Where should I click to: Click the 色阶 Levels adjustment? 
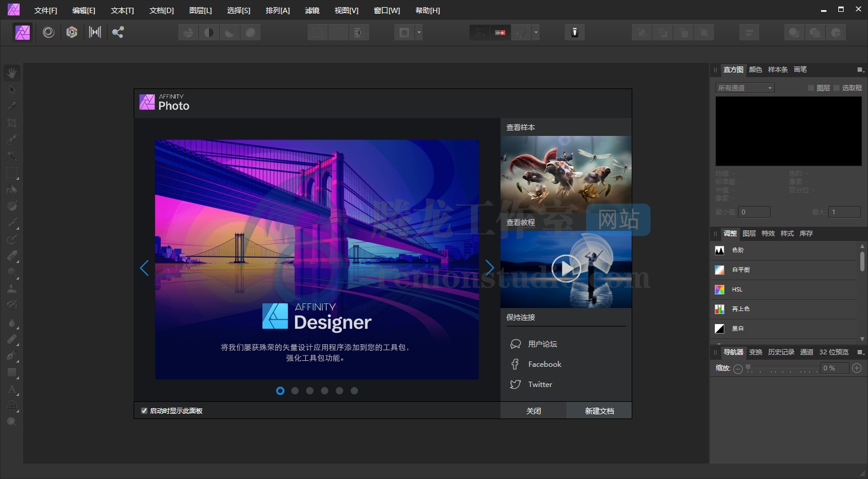[784, 250]
